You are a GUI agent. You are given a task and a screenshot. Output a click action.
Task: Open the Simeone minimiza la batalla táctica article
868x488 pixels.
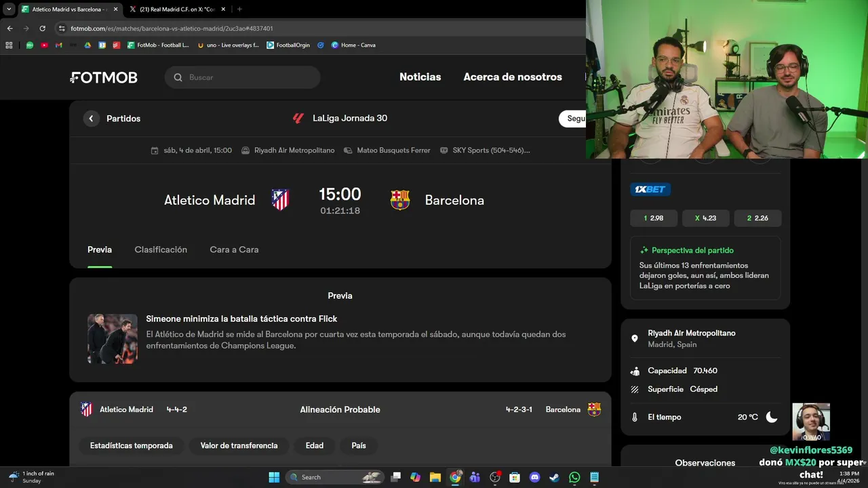(241, 319)
